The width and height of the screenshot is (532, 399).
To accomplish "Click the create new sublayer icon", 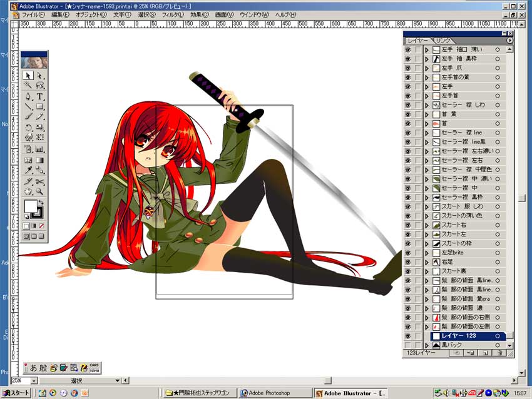I will click(x=470, y=353).
